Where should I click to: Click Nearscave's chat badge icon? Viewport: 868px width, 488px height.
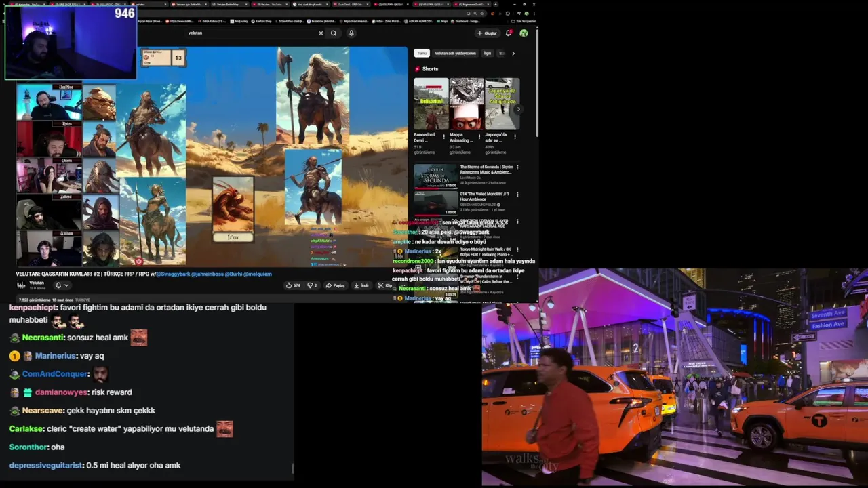point(14,411)
